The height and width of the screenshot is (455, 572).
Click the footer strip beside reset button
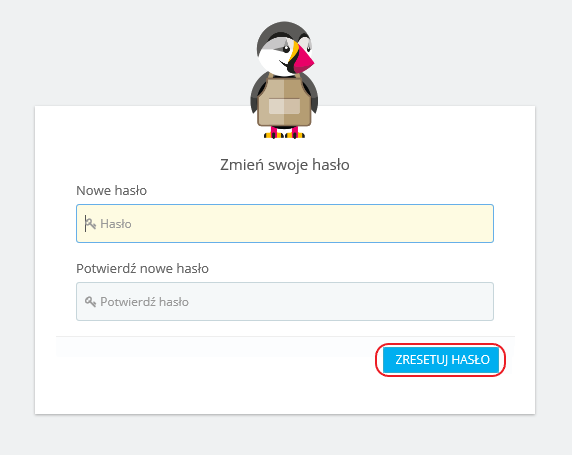(215, 347)
